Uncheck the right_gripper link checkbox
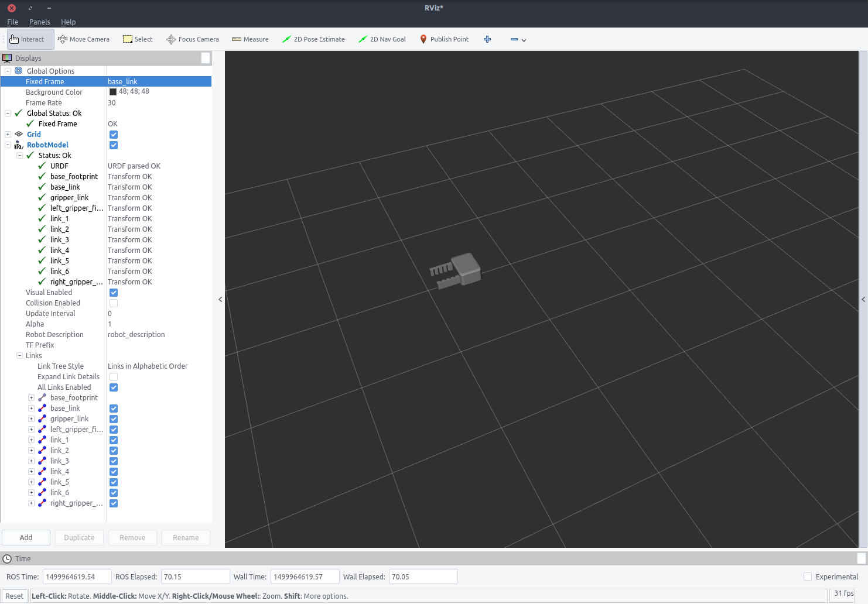 (114, 503)
